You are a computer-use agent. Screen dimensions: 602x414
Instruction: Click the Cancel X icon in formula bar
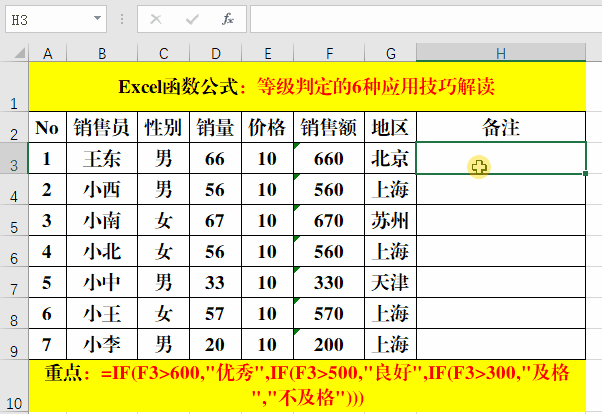pyautogui.click(x=156, y=19)
